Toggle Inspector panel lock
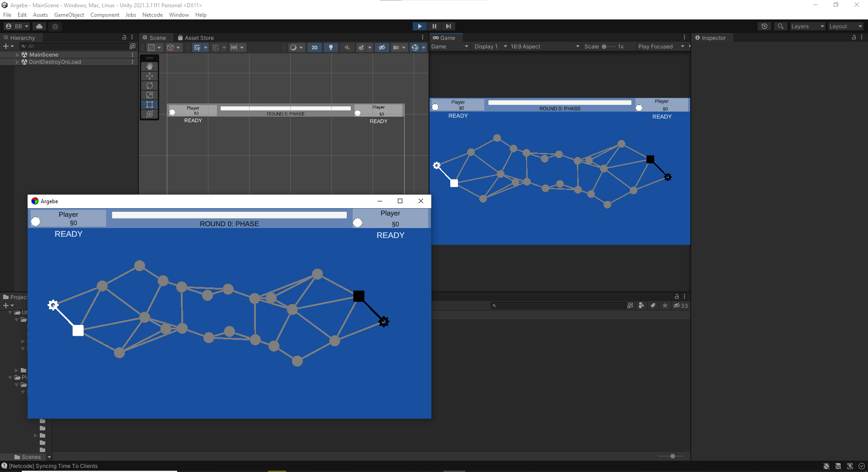Viewport: 868px width, 472px height. tap(854, 37)
